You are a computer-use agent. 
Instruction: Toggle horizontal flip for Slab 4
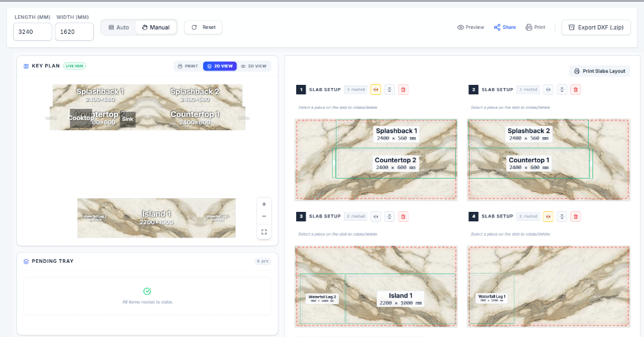tap(548, 216)
